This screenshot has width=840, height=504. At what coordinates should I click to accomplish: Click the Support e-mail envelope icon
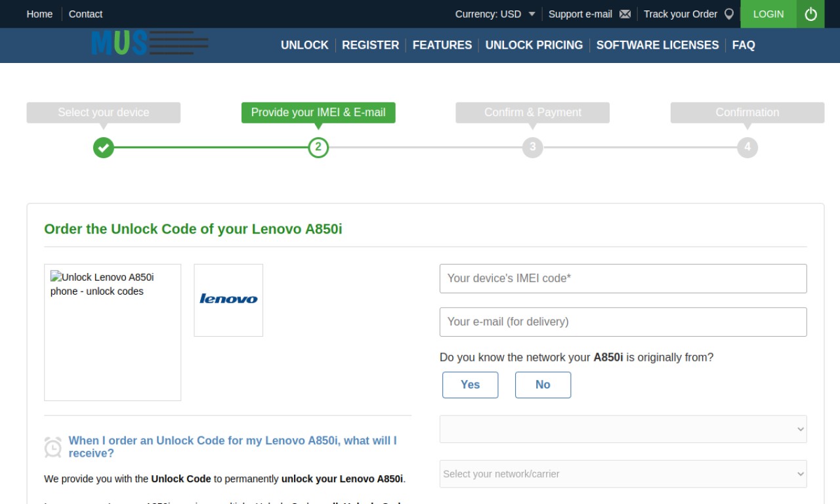[625, 14]
